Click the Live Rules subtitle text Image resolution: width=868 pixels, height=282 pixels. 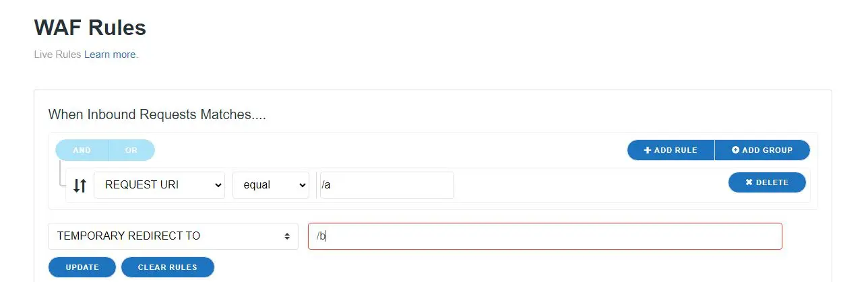[x=57, y=55]
